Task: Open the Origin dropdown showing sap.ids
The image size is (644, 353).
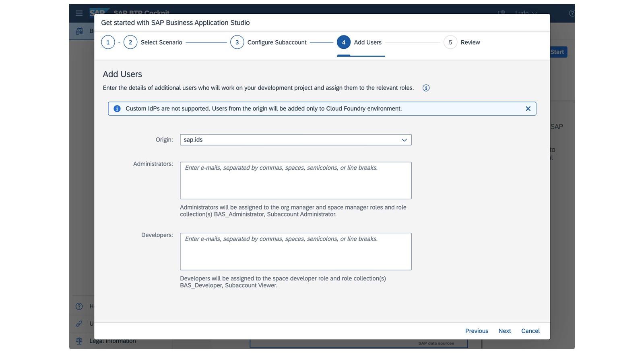Action: [x=296, y=140]
